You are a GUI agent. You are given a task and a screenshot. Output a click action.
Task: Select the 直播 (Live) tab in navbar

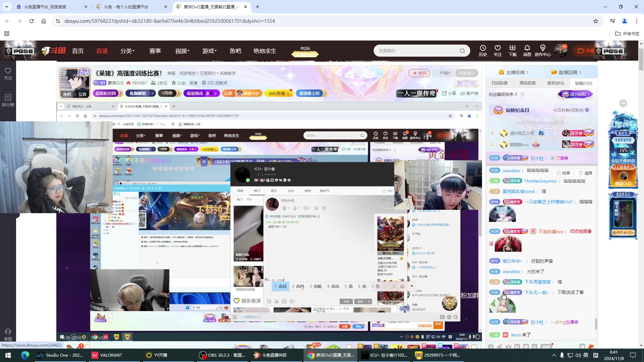click(x=103, y=51)
